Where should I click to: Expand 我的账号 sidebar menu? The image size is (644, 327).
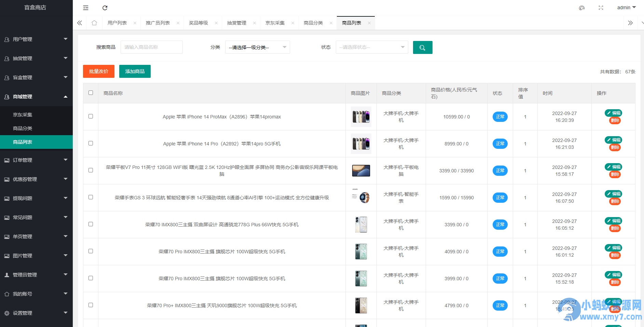36,294
